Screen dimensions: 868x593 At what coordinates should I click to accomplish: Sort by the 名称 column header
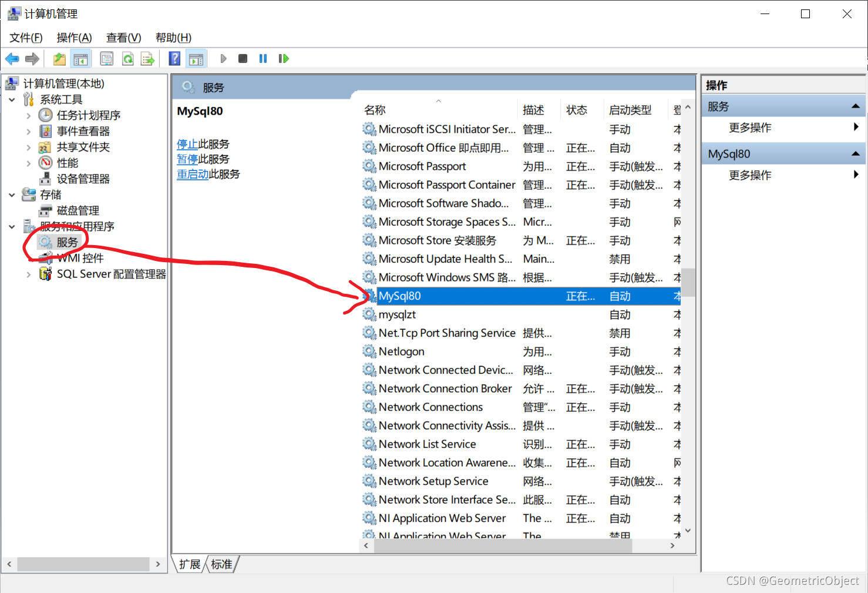click(x=439, y=110)
